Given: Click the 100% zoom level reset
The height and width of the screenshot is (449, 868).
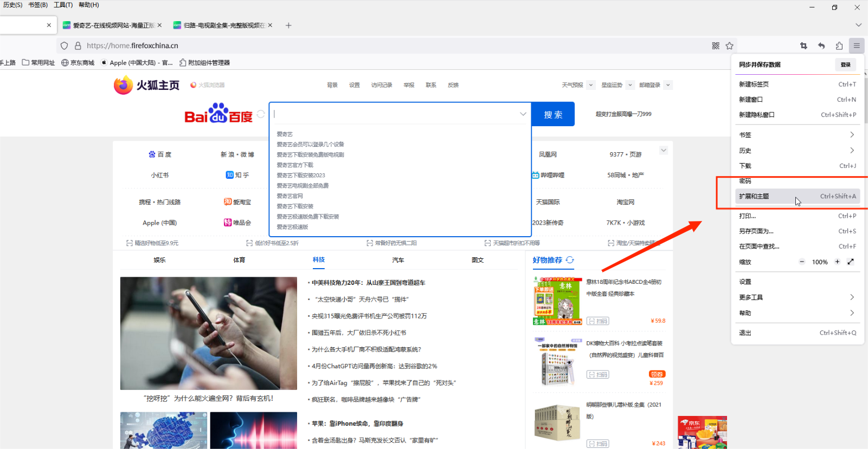Looking at the screenshot, I should 820,262.
